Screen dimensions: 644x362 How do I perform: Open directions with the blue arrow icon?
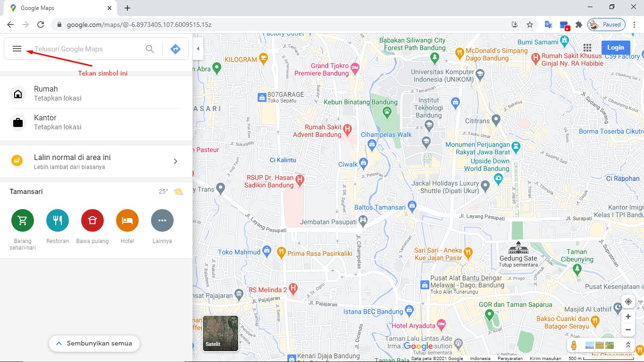[176, 49]
